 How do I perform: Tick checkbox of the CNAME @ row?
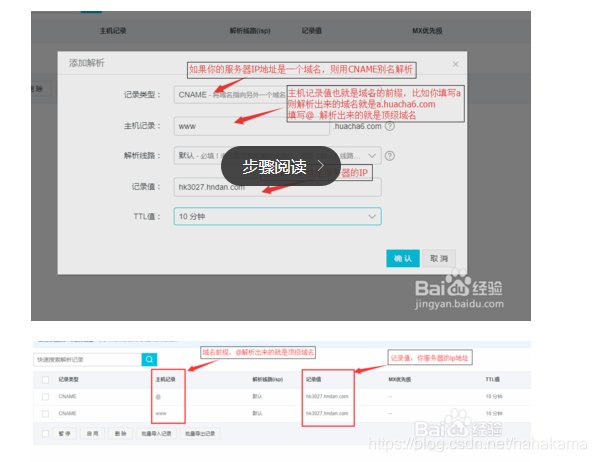pyautogui.click(x=45, y=397)
